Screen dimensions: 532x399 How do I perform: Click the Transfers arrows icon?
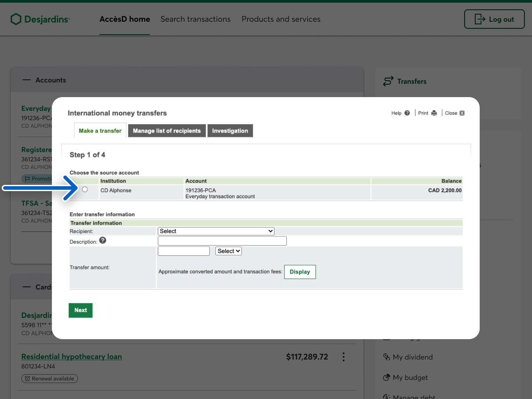388,81
